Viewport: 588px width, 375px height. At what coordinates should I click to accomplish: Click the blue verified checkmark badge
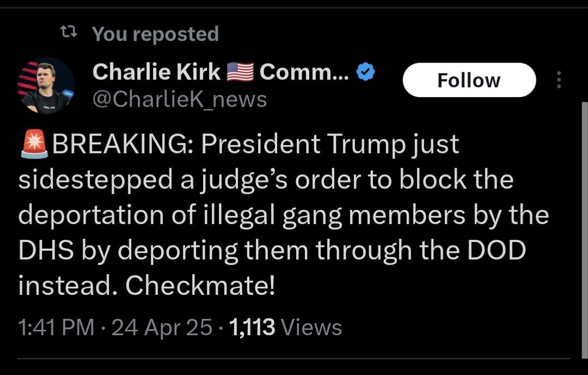coord(365,72)
